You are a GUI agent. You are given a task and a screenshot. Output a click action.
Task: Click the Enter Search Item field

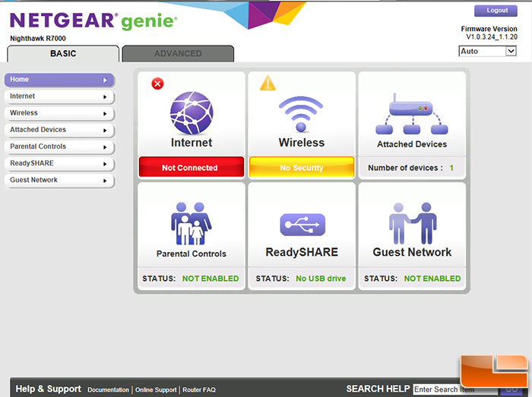[x=454, y=389]
